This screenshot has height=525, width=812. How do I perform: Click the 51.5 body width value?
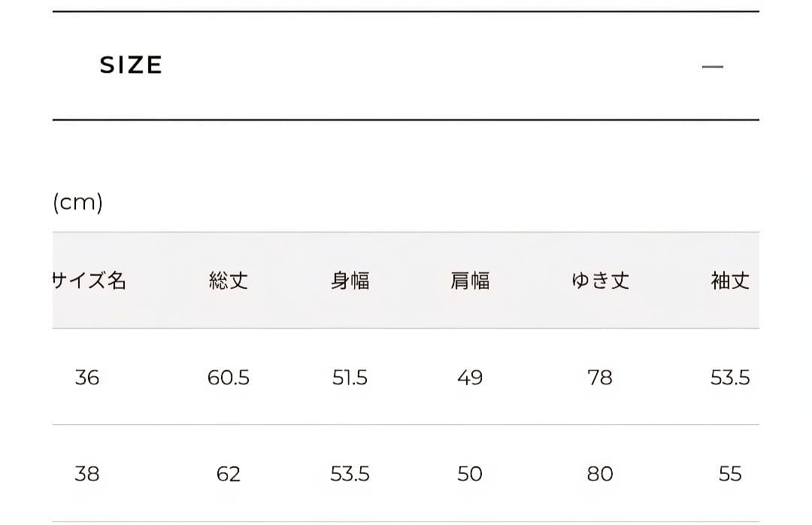point(350,378)
